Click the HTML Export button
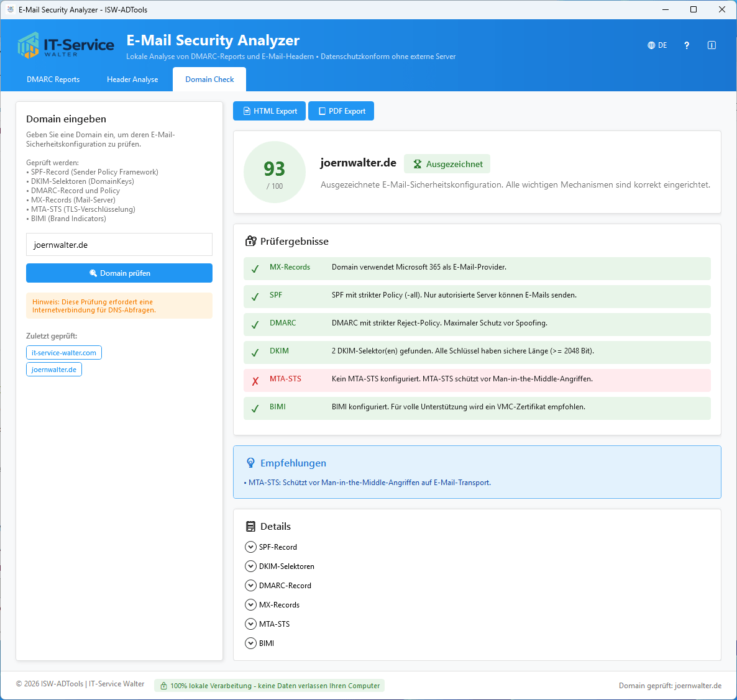Image resolution: width=737 pixels, height=700 pixels. coord(269,111)
